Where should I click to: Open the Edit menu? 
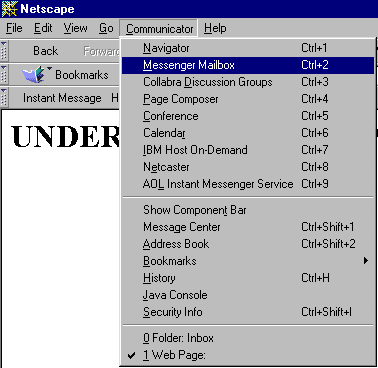click(43, 28)
